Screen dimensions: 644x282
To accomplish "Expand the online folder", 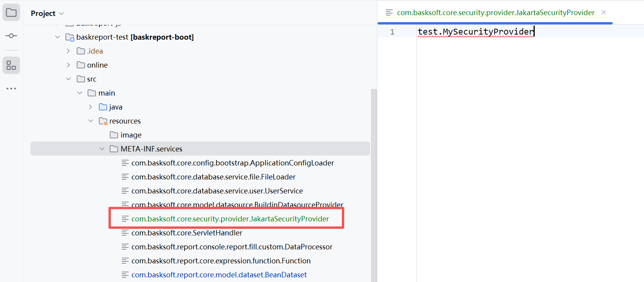I will [68, 65].
